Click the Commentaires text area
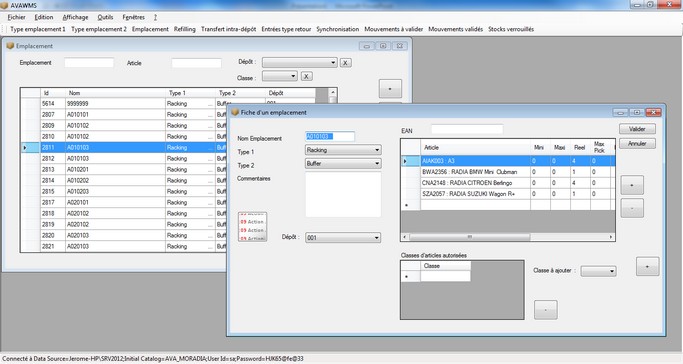 pyautogui.click(x=343, y=194)
